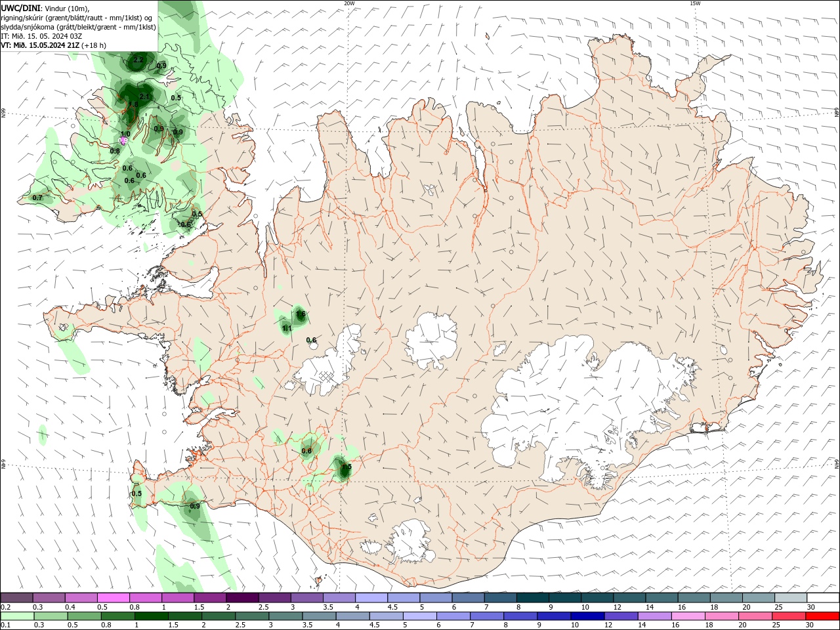Pick the hot pink 20 rain legend swatch
Screen dimensions: 840x630
(x=756, y=616)
